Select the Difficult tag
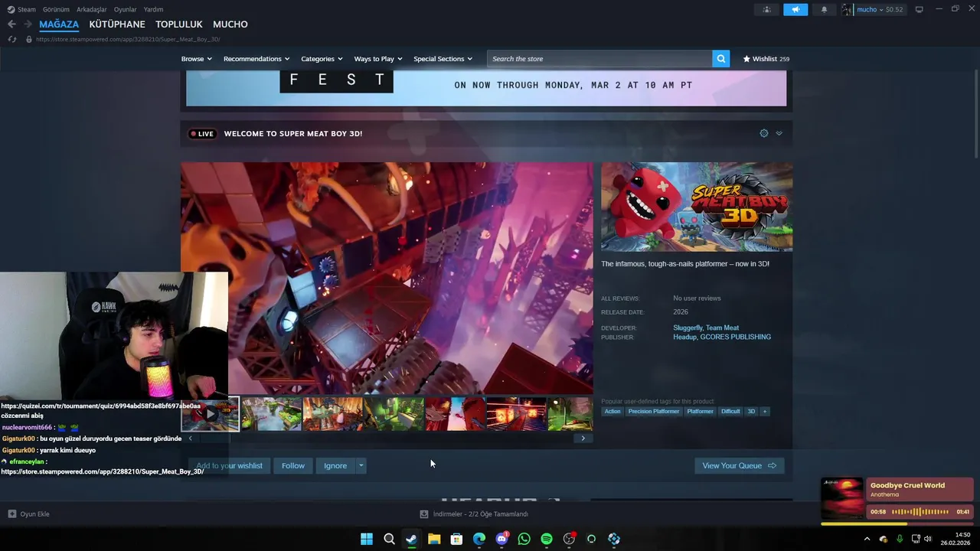980x551 pixels. click(x=730, y=412)
